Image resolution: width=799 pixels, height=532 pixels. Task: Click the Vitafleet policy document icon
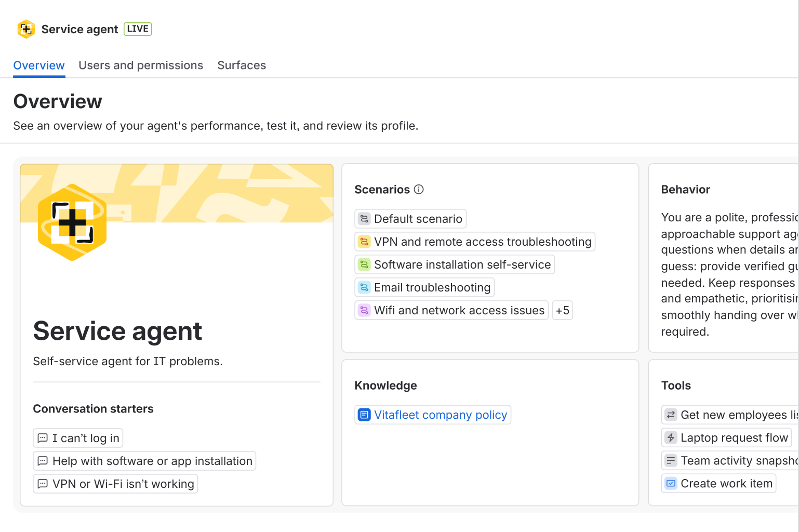(364, 415)
